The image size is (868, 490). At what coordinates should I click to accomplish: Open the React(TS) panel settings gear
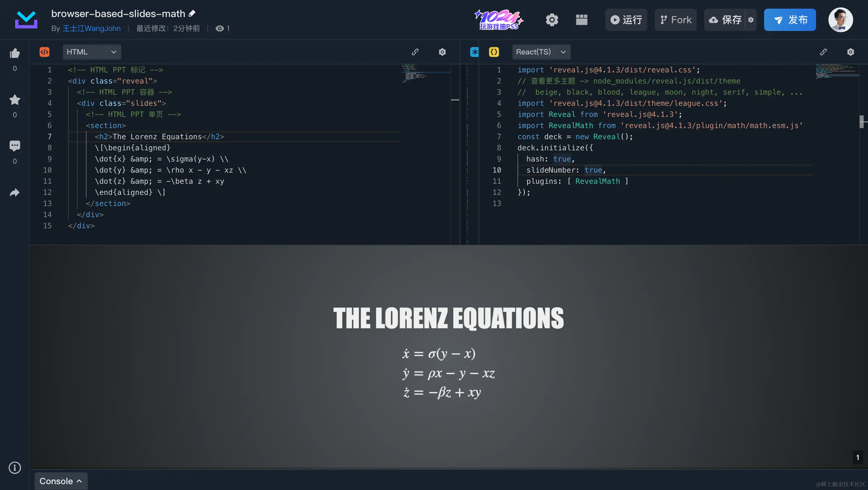850,52
